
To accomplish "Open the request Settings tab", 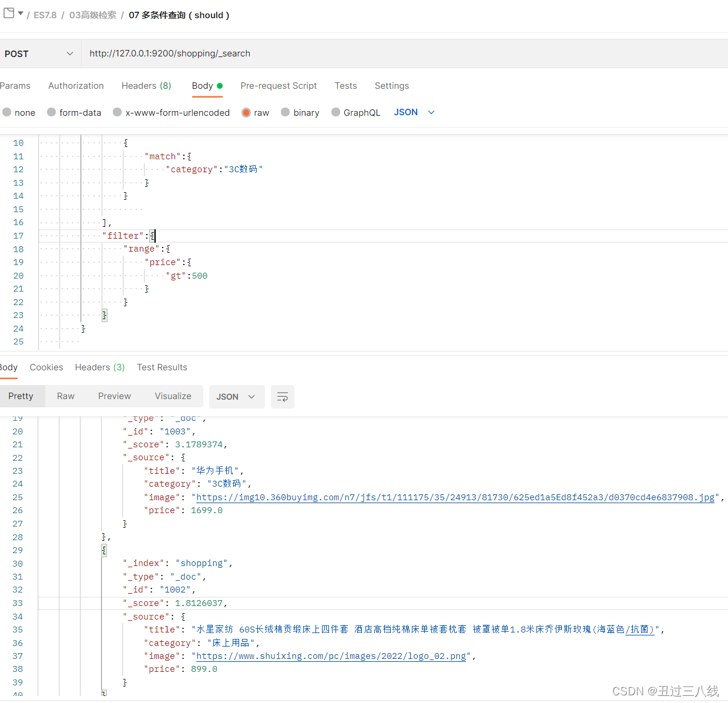I will tap(392, 86).
